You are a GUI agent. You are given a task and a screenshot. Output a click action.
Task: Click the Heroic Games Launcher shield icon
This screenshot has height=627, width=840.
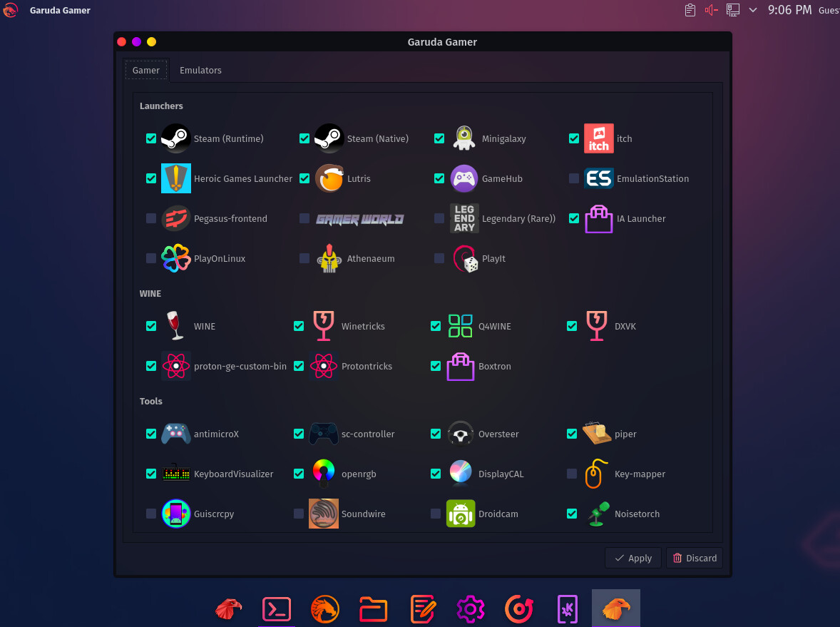(175, 178)
